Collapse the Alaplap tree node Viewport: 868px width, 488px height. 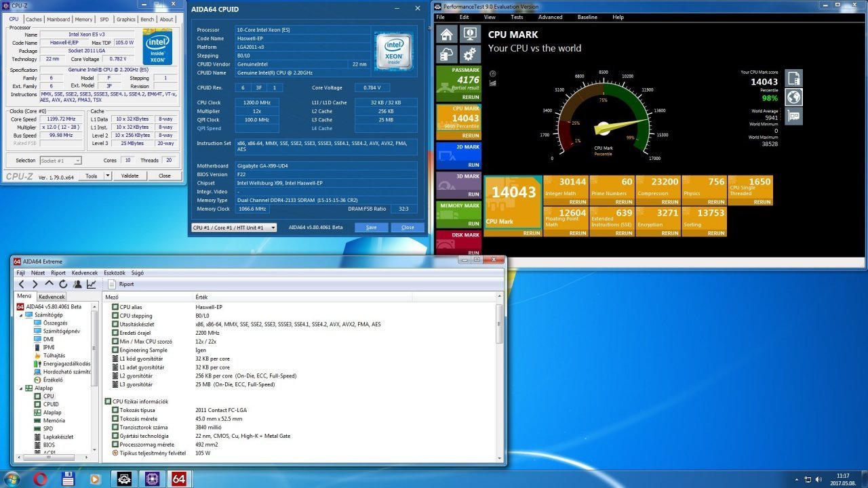[x=20, y=388]
